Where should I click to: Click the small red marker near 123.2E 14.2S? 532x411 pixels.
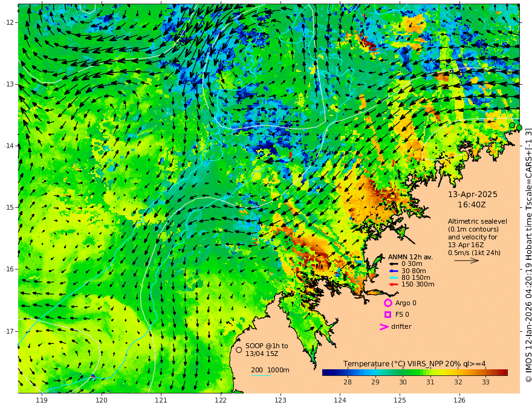(x=290, y=155)
